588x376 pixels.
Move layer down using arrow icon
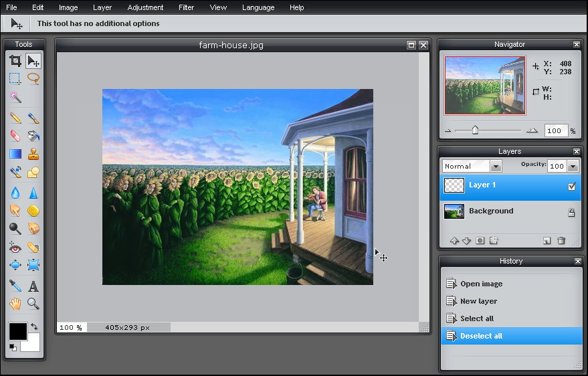coord(466,241)
